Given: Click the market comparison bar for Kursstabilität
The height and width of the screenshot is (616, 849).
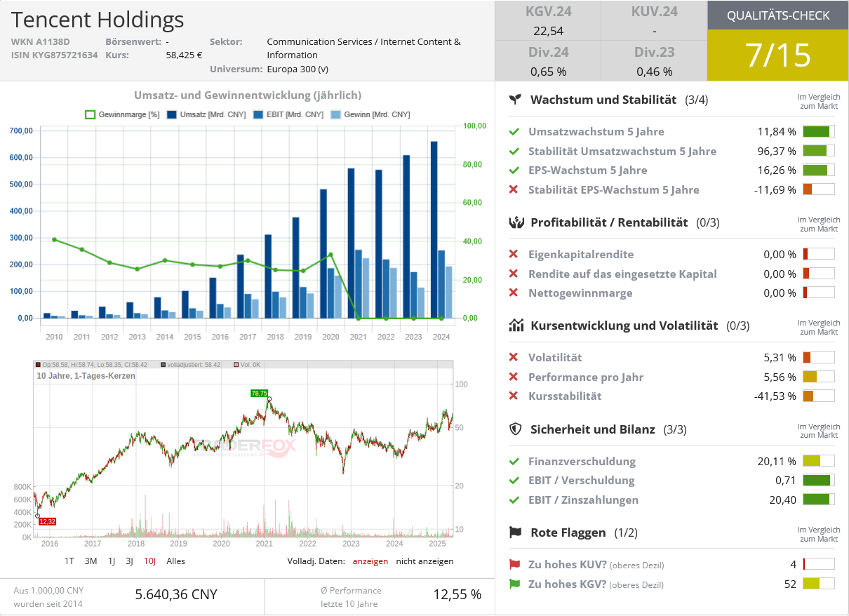Looking at the screenshot, I should tap(819, 396).
